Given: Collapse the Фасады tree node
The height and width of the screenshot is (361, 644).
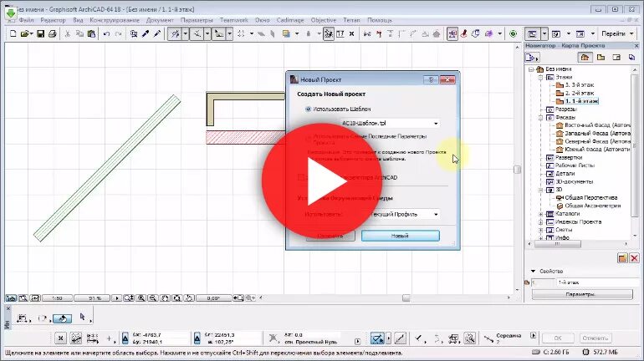Looking at the screenshot, I should pos(541,117).
